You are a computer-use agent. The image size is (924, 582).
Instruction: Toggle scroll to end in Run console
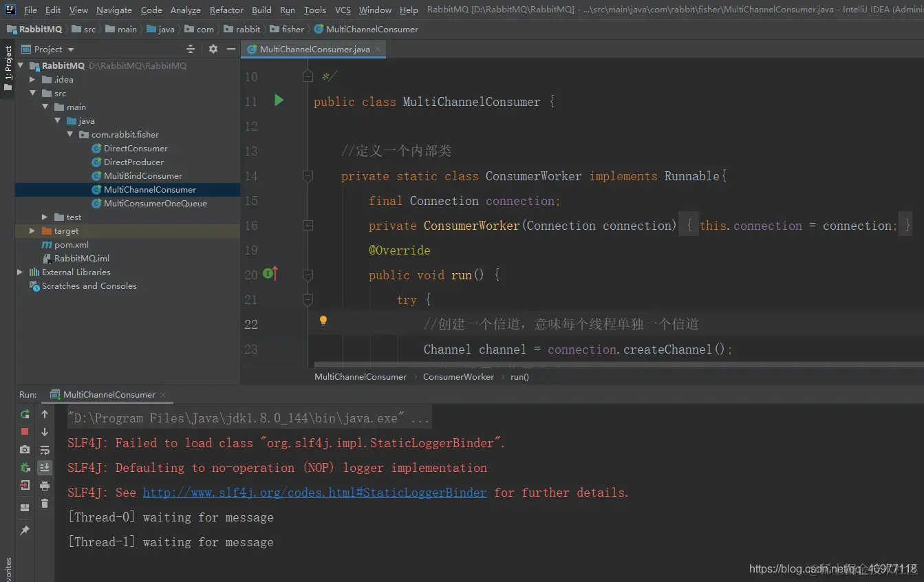coord(45,468)
